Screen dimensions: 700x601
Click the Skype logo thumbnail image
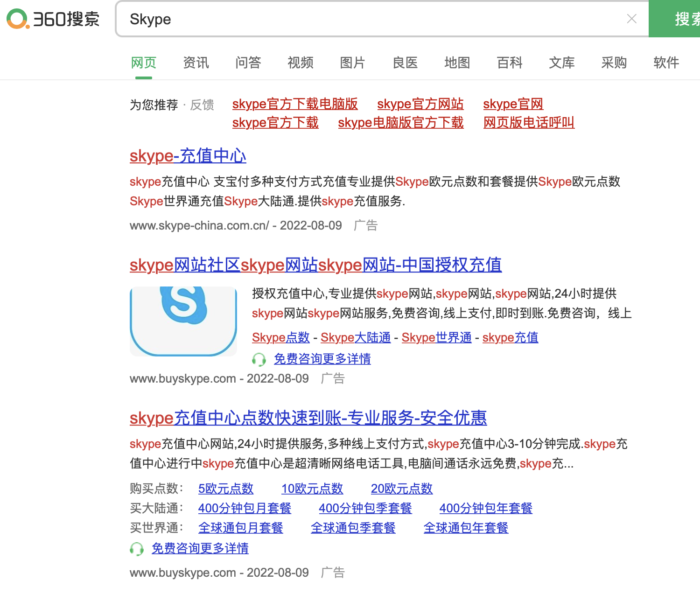click(183, 321)
